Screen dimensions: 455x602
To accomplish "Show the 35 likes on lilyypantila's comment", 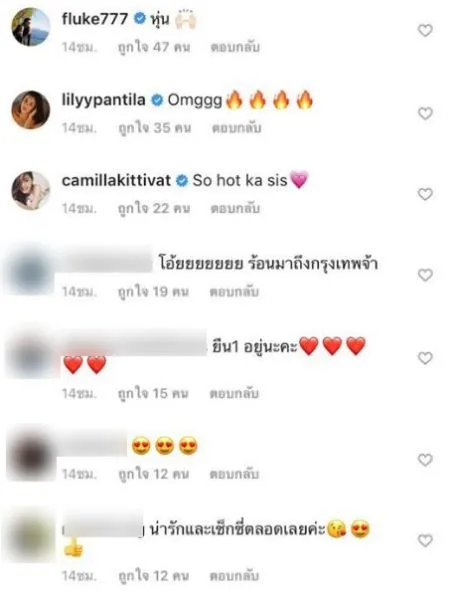I will (155, 128).
